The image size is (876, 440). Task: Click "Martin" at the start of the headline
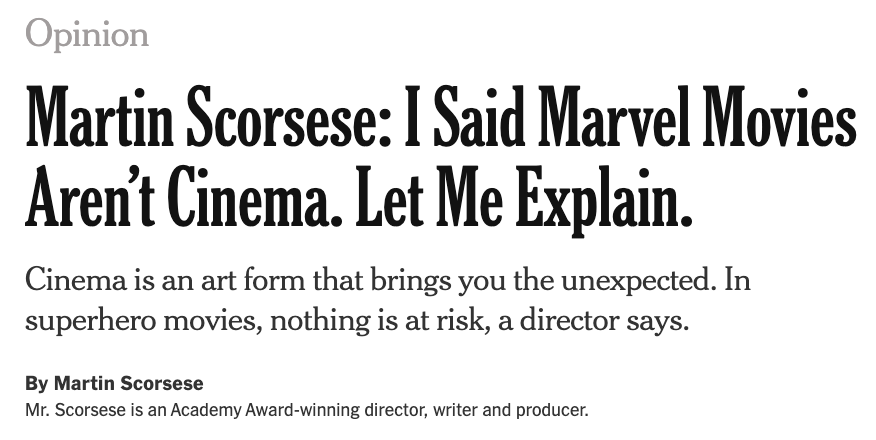click(99, 117)
